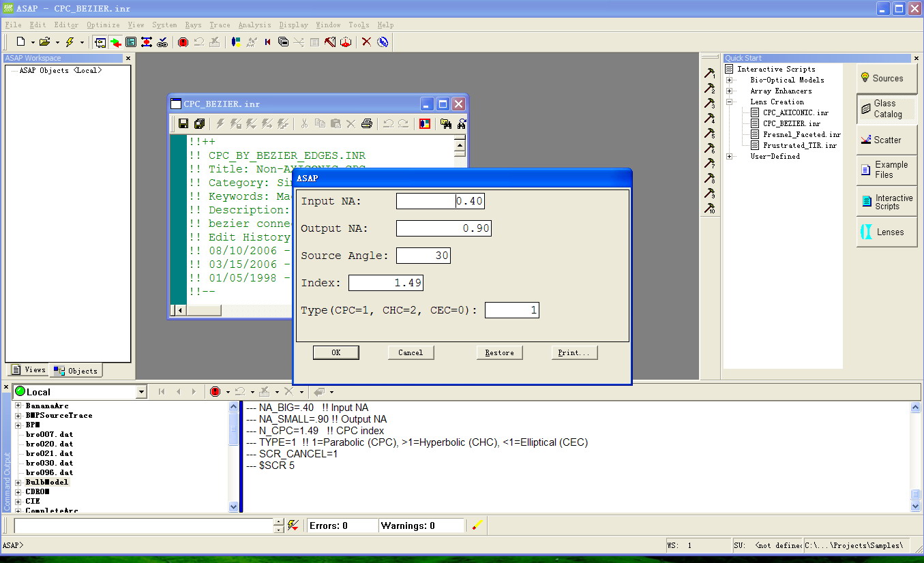This screenshot has height=563, width=924.
Task: Click hammer script icon number 10
Action: [710, 208]
